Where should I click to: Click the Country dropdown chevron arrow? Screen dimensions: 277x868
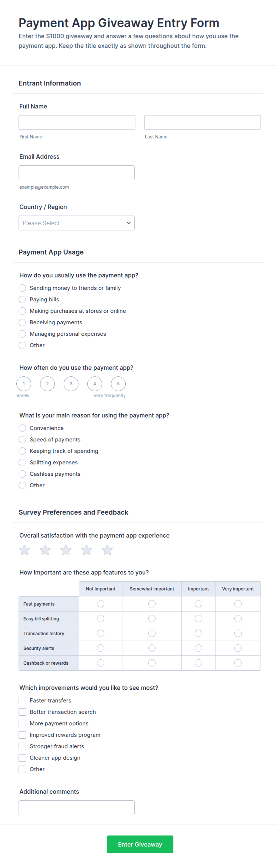pyautogui.click(x=129, y=223)
